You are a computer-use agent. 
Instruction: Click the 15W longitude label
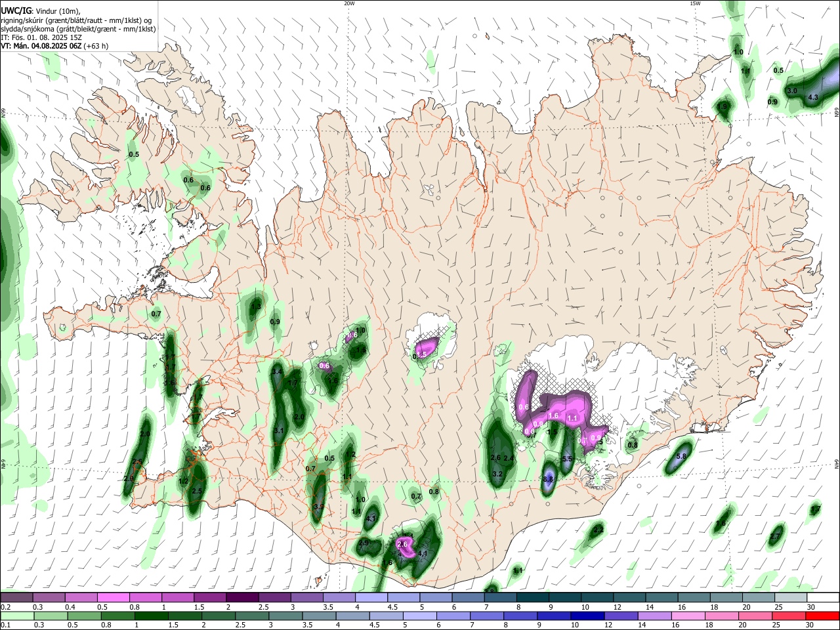pyautogui.click(x=695, y=3)
